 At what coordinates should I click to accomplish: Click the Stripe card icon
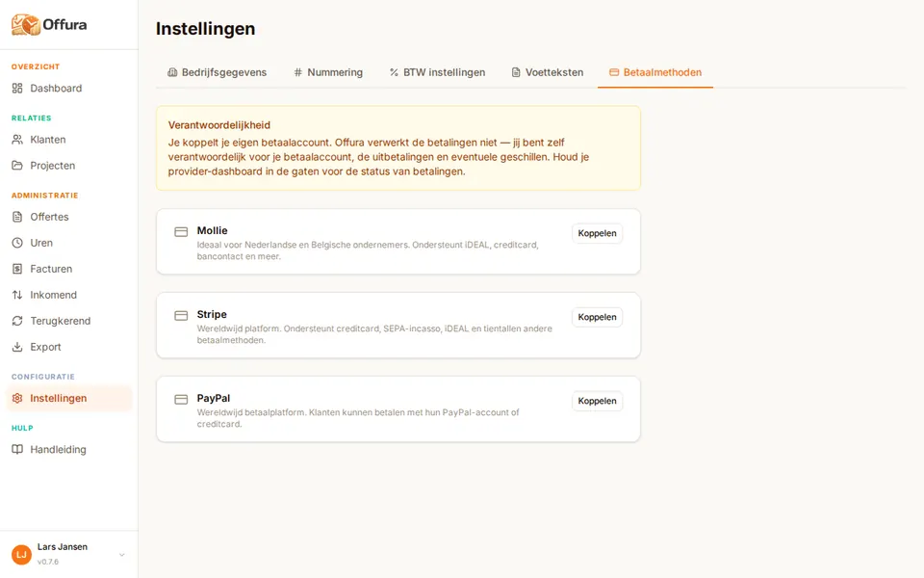pos(181,316)
